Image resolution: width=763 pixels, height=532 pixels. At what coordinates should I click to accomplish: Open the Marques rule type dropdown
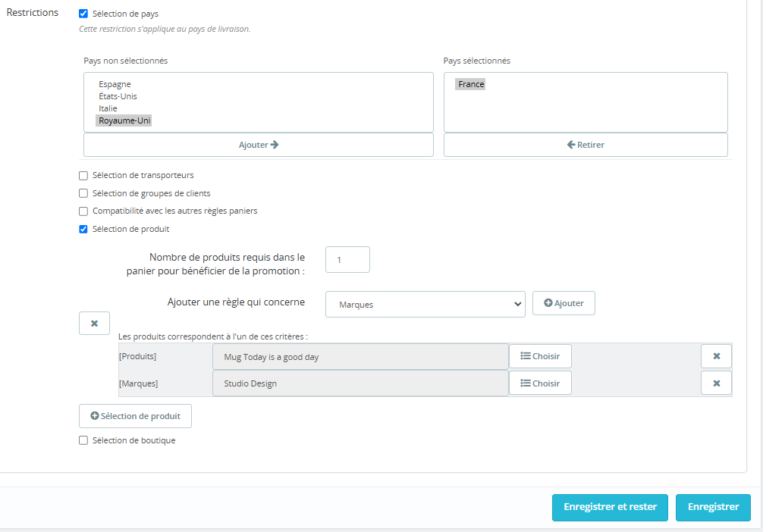coord(425,304)
